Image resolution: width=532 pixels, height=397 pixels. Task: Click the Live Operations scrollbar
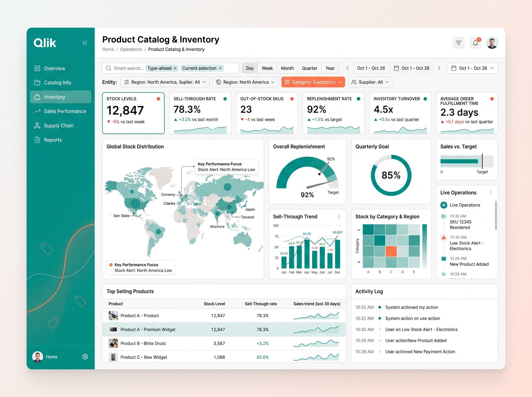point(496,215)
